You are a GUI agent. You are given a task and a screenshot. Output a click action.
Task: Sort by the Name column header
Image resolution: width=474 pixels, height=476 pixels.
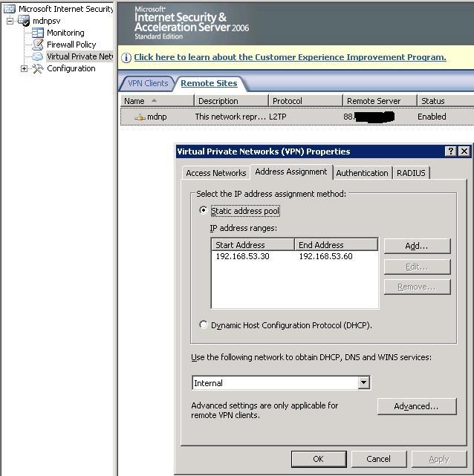[157, 101]
